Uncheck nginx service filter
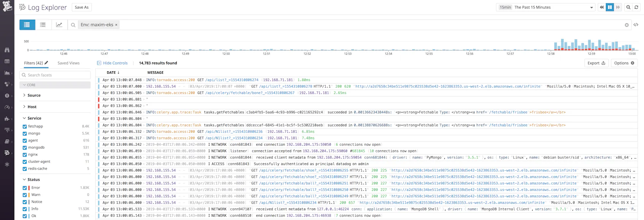 coord(25,154)
